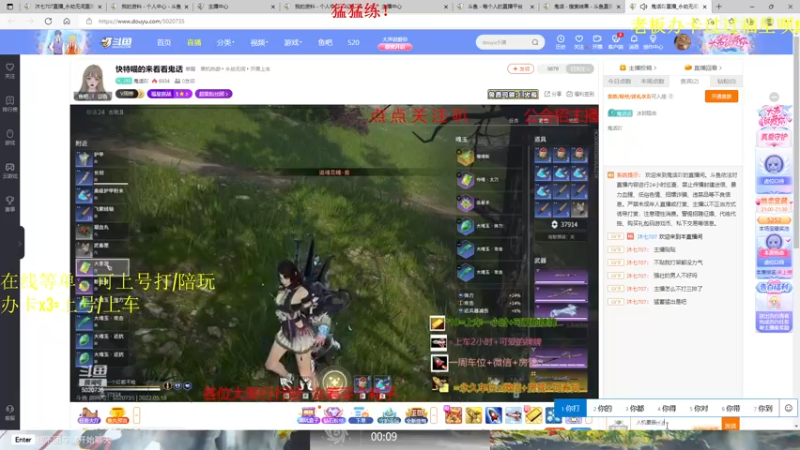Switch to the 贵宾(2) tab
Viewport: 800px width, 450px height.
point(689,82)
